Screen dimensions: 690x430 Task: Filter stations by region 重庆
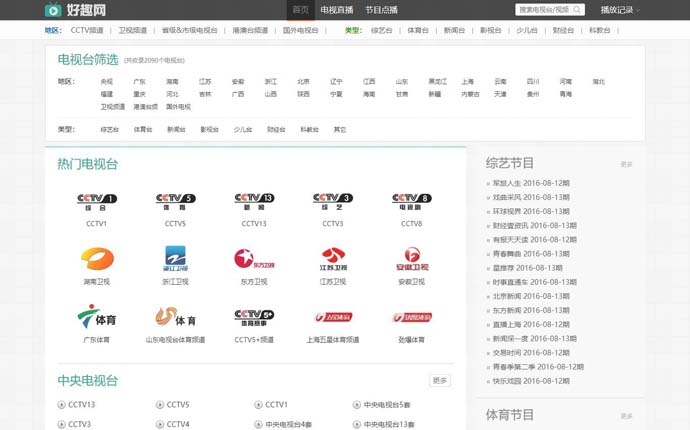coord(139,94)
